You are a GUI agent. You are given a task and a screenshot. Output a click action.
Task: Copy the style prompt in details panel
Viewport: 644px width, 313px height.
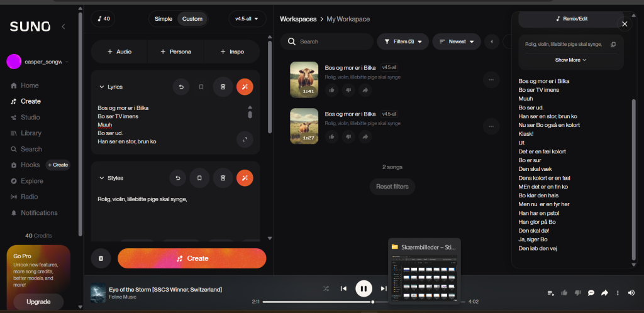coord(613,45)
